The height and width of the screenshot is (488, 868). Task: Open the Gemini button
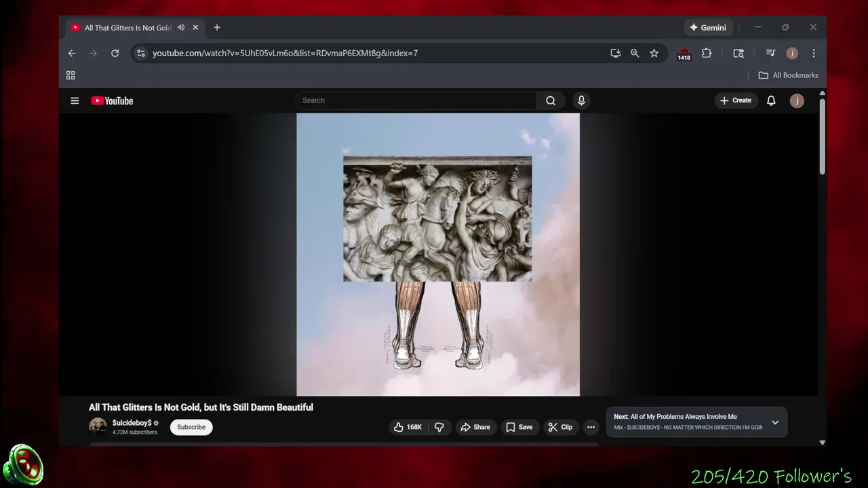pos(707,28)
